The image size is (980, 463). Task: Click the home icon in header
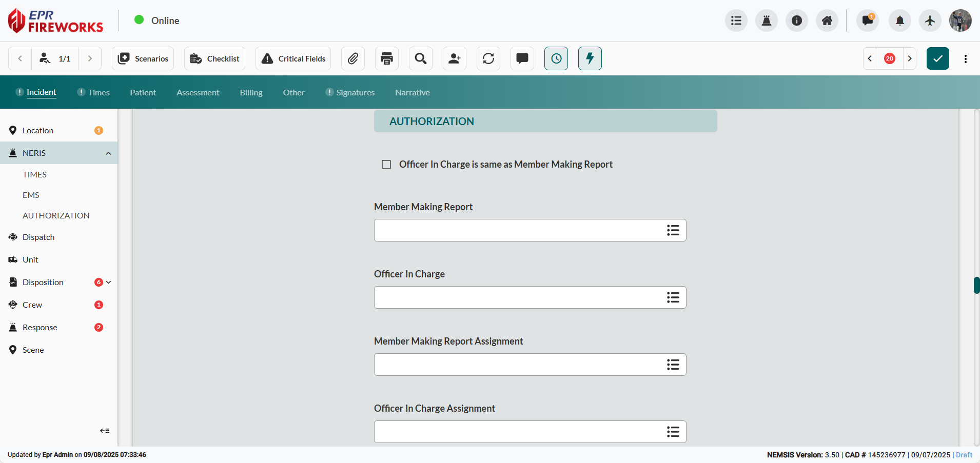click(827, 21)
